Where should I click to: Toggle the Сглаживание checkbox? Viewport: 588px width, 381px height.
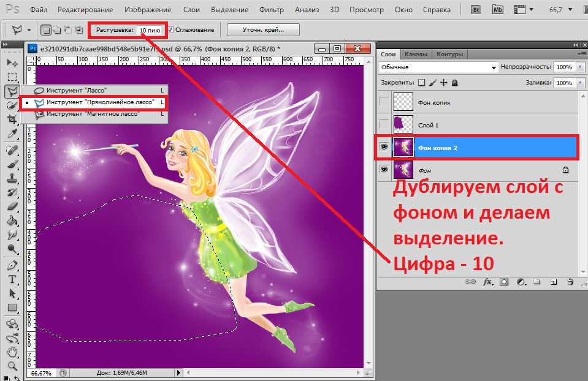click(x=170, y=29)
